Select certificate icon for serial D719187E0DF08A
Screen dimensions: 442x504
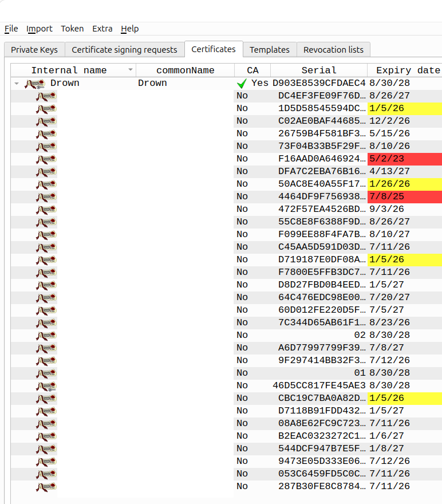(46, 259)
